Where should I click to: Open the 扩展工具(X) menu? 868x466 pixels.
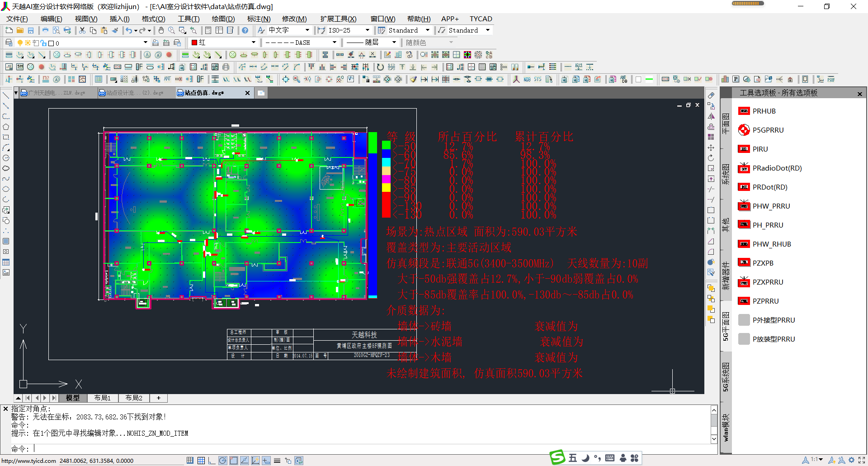pos(338,19)
